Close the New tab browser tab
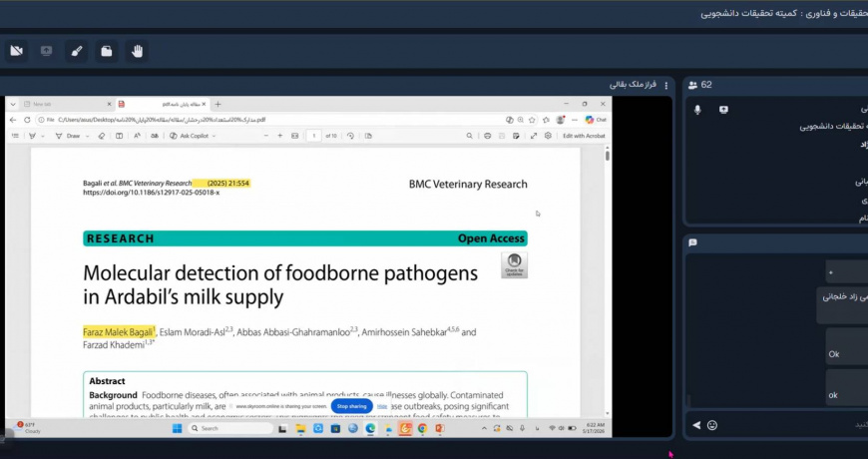 pyautogui.click(x=109, y=104)
